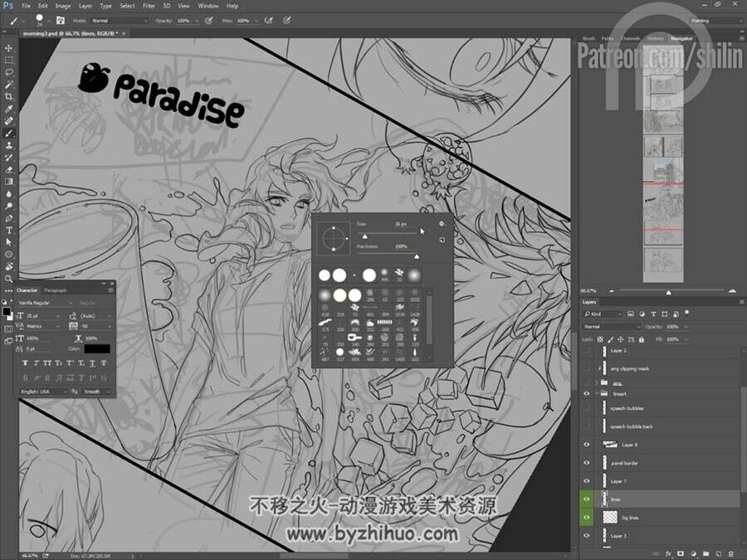Open the brush settings panel icon
747x560 pixels.
click(61, 21)
